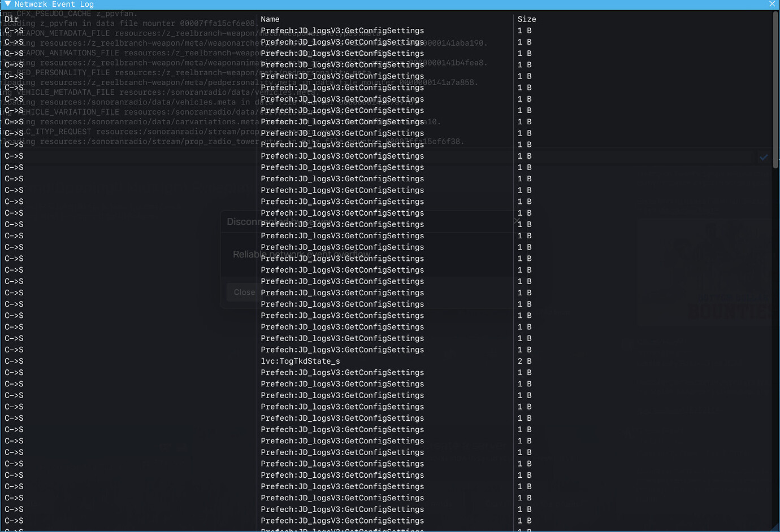Close the Network Event Log via its X icon
780x532 pixels.
(x=772, y=4)
